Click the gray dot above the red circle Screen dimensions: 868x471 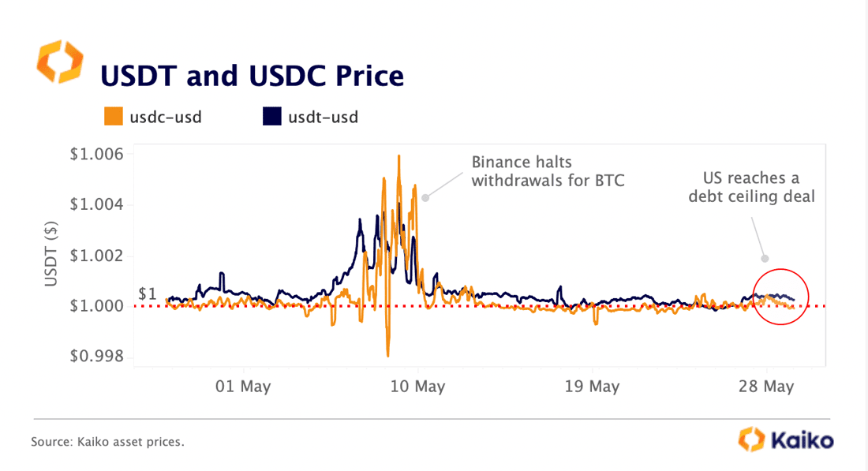click(x=765, y=259)
